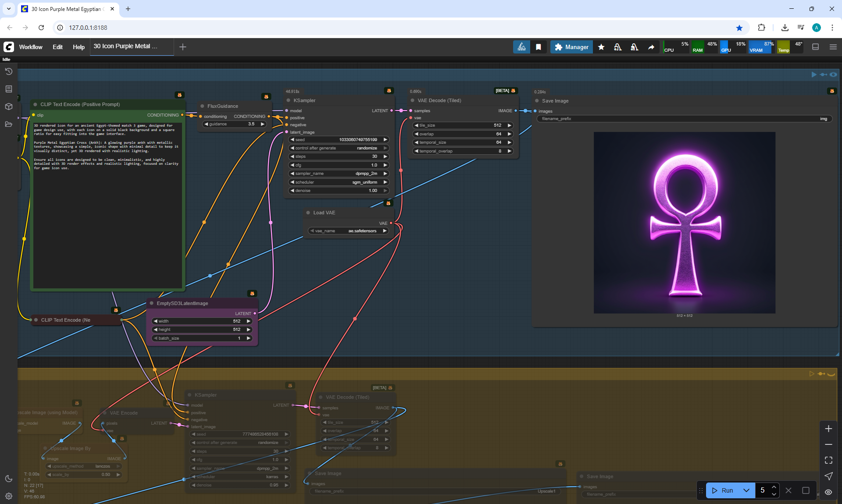
Task: Toggle link visibility eye icon bottom-right
Action: tap(828, 492)
